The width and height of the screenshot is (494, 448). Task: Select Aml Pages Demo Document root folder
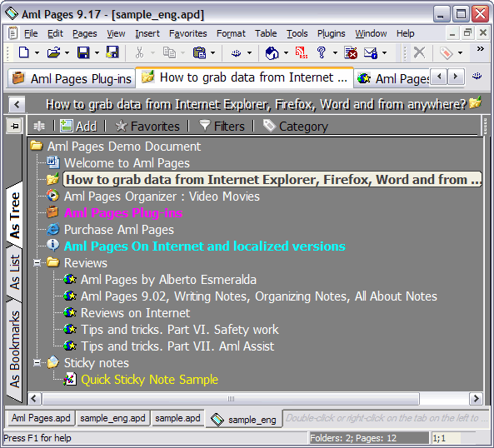(124, 147)
